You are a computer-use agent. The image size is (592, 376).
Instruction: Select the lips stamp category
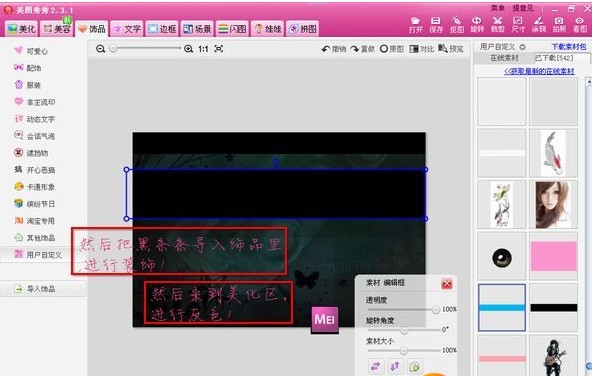35,102
